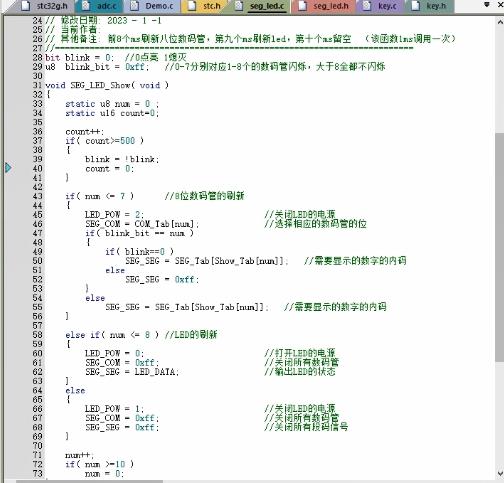Click 'LED_POW = 2;' on line 45
This screenshot has width=504, height=483.
(114, 215)
